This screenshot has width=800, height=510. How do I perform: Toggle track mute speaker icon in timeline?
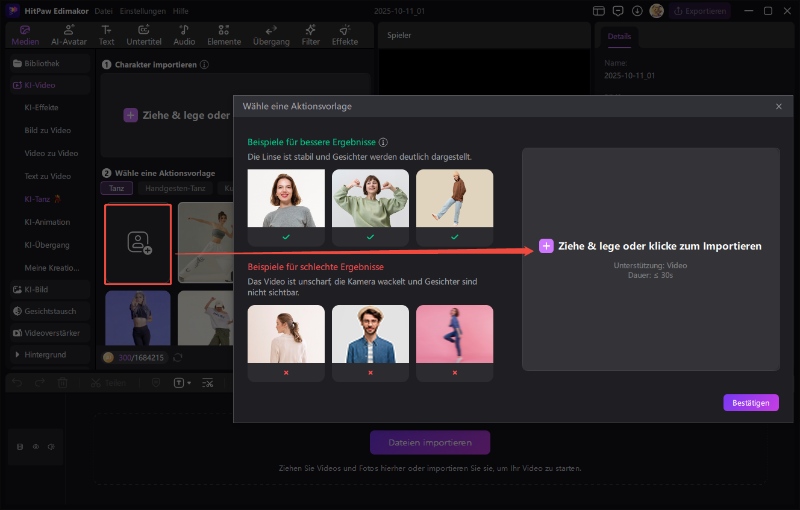tap(51, 446)
